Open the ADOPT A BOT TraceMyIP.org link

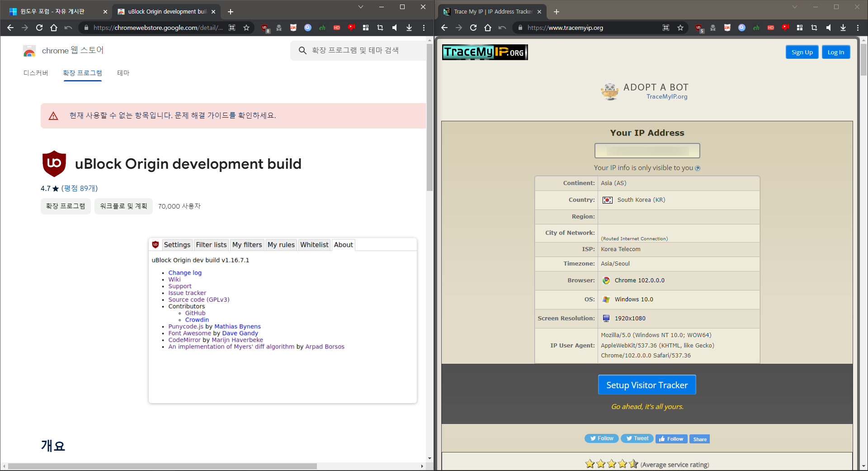point(645,91)
